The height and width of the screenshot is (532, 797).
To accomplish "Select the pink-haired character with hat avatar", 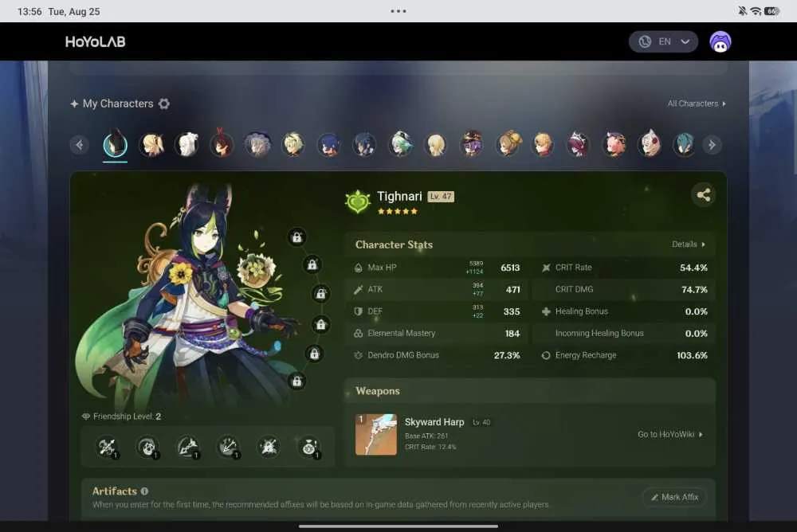I will pyautogui.click(x=614, y=145).
